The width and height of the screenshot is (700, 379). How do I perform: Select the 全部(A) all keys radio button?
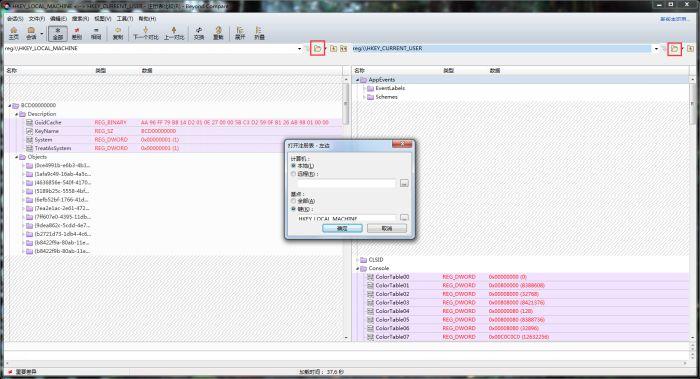coord(293,201)
